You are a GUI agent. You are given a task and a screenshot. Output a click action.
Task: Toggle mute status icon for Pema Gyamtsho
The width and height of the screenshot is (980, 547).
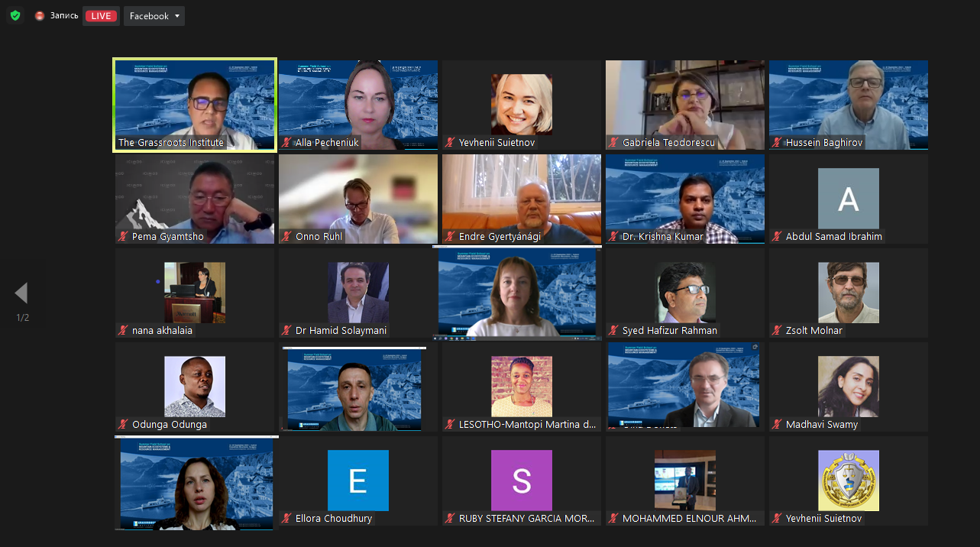click(x=123, y=237)
